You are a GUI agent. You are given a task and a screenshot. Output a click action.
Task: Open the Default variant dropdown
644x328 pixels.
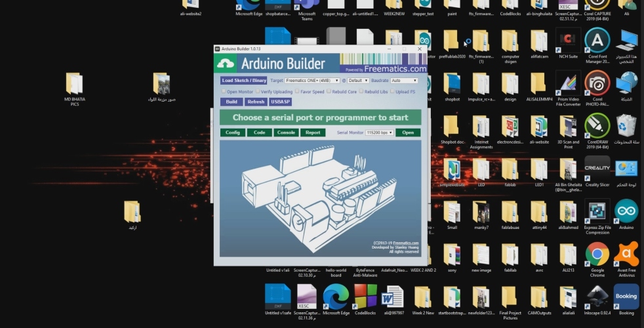[358, 81]
